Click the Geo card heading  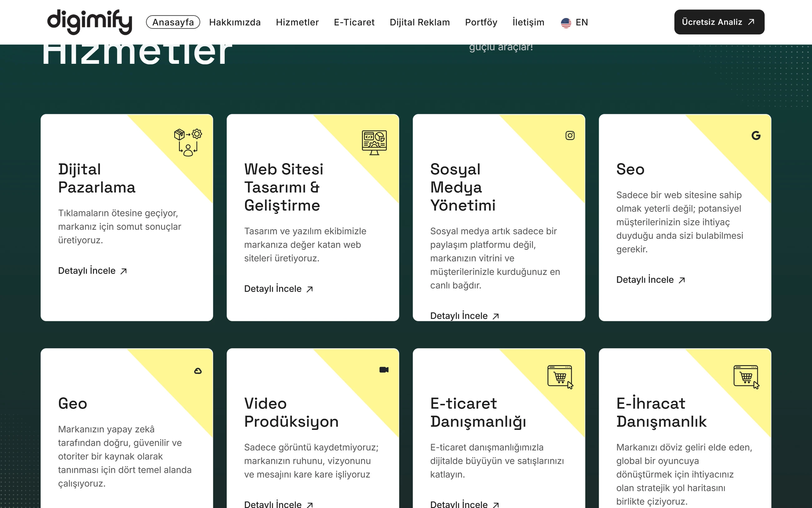(72, 403)
